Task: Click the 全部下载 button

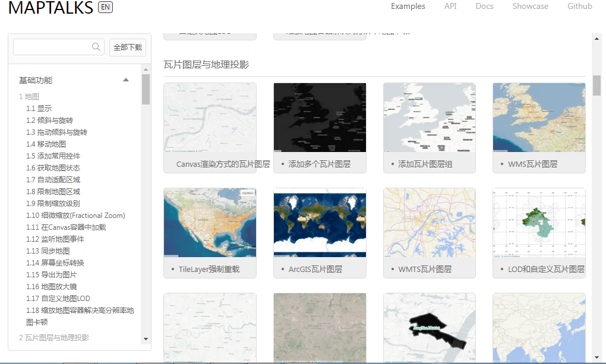Action: click(x=128, y=47)
